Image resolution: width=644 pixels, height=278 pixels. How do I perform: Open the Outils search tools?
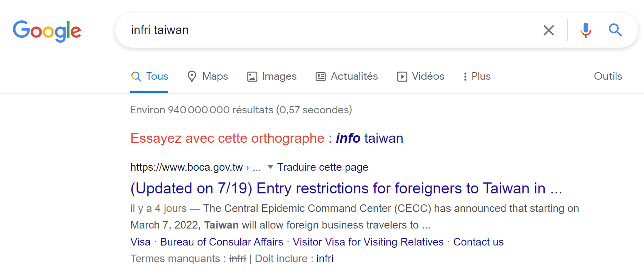click(608, 76)
